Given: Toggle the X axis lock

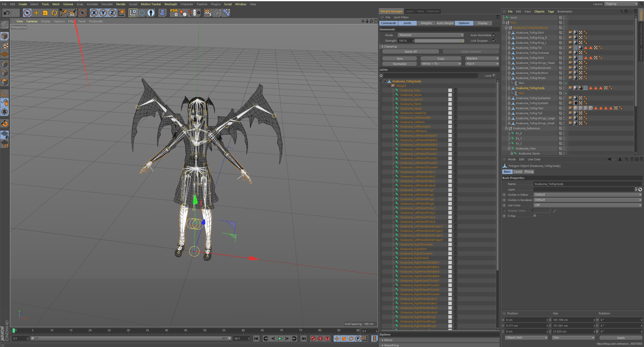Looking at the screenshot, I should pyautogui.click(x=94, y=13).
